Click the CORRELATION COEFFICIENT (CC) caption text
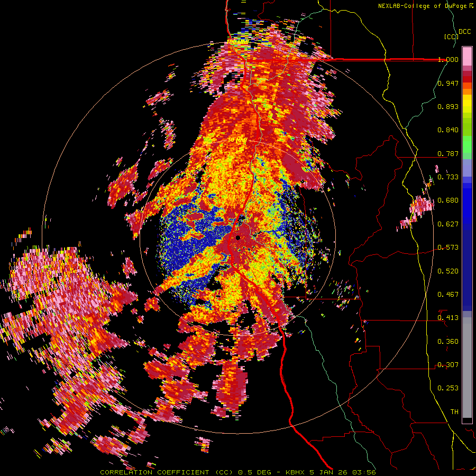 [167, 472]
